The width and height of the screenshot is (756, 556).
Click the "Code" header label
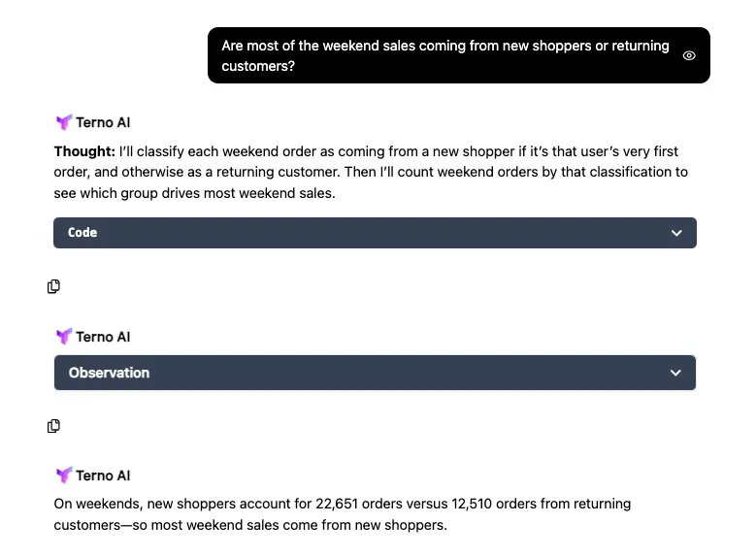pos(82,233)
